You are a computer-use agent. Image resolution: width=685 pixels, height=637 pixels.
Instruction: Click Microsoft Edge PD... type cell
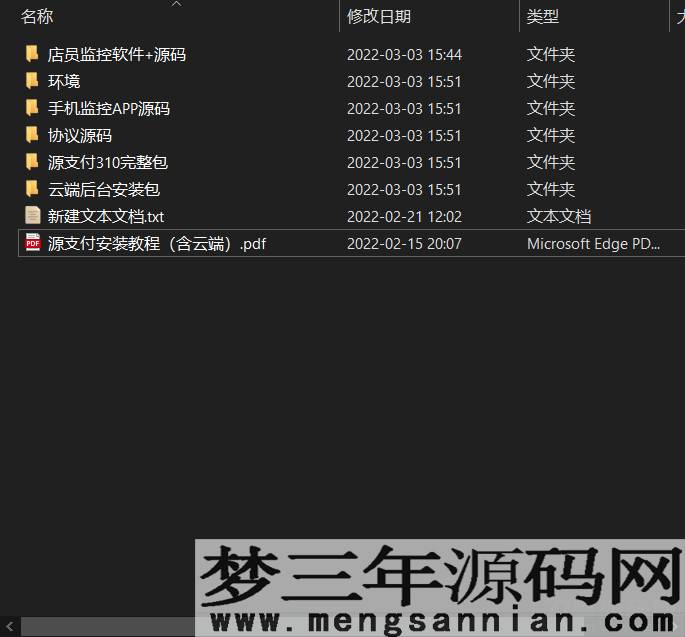pyautogui.click(x=593, y=244)
